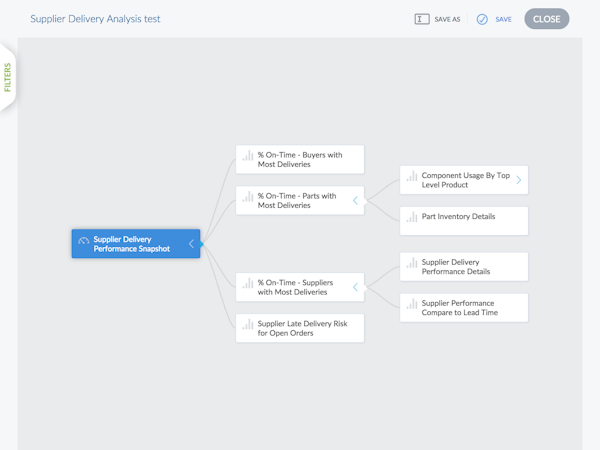Click bar chart icon on Parts node
This screenshot has height=450, width=600.
[247, 197]
